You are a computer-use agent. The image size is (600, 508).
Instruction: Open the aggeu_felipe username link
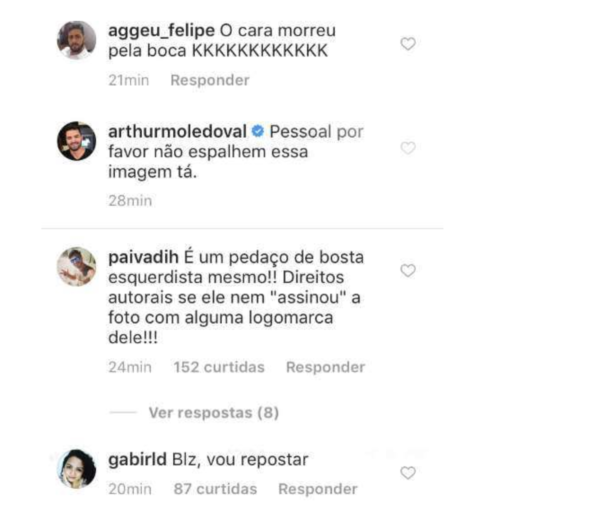[x=161, y=31]
